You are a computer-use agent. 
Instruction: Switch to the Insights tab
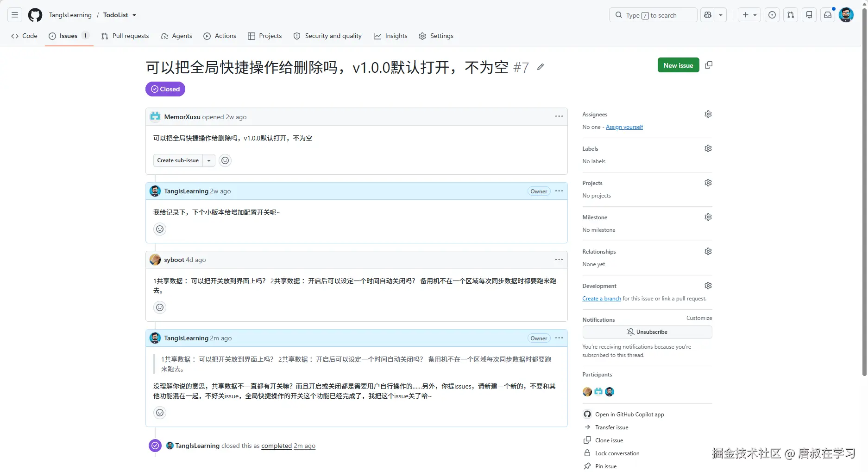(391, 36)
